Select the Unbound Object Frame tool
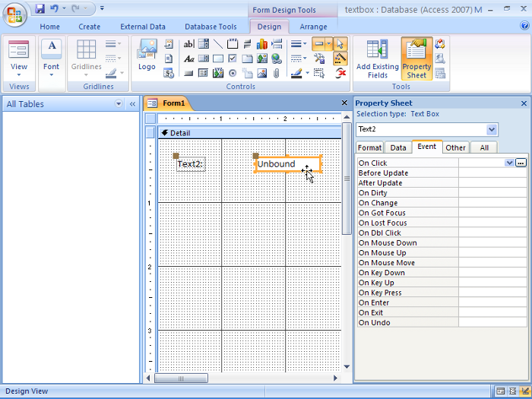This screenshot has width=532, height=399. pos(262,59)
